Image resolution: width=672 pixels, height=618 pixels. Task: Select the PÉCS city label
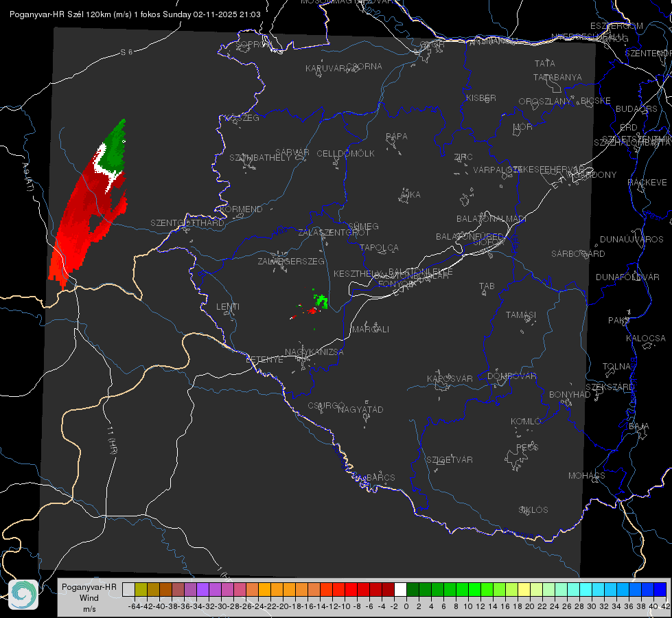pos(526,447)
